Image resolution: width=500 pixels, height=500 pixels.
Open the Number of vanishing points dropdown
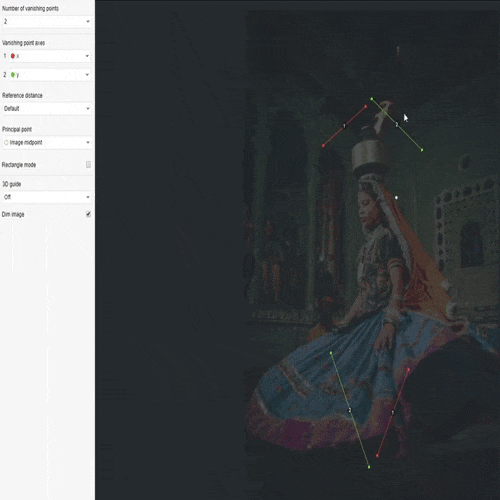tap(47, 22)
